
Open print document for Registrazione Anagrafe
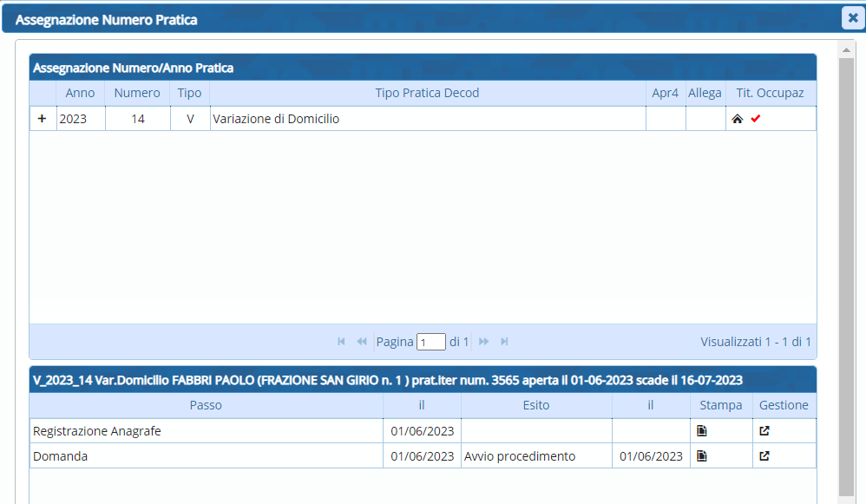click(x=702, y=430)
